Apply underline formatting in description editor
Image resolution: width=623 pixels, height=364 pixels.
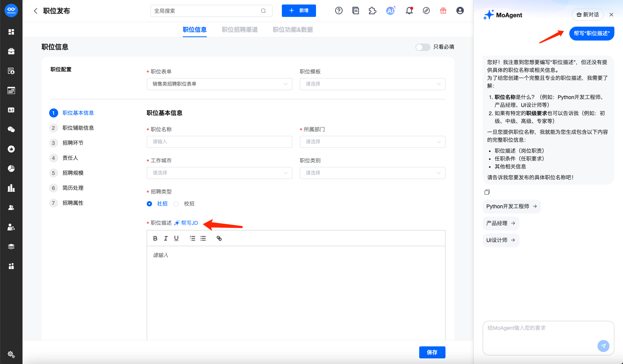(176, 238)
